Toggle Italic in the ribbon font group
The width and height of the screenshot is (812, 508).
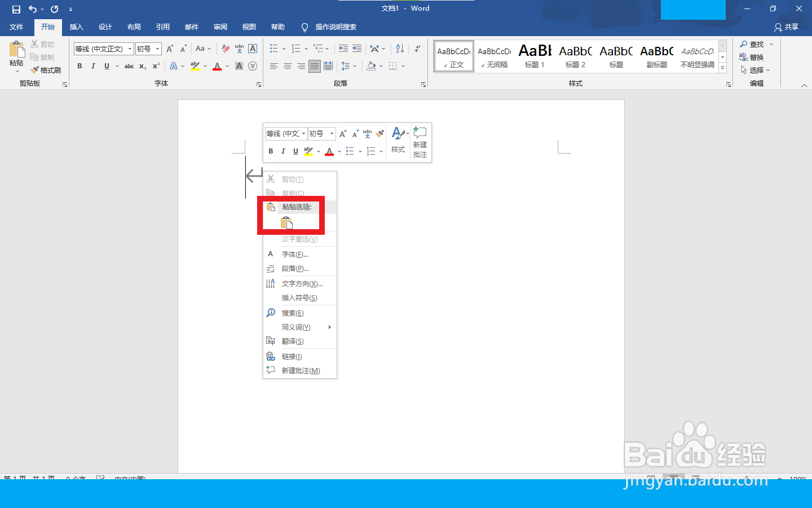93,66
